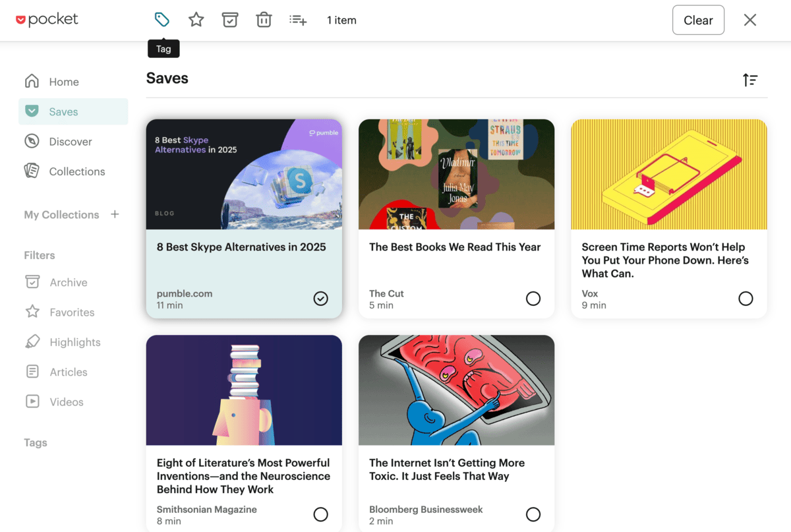The width and height of the screenshot is (791, 532).
Task: Open Screen Time Reports article title
Action: coord(665,260)
